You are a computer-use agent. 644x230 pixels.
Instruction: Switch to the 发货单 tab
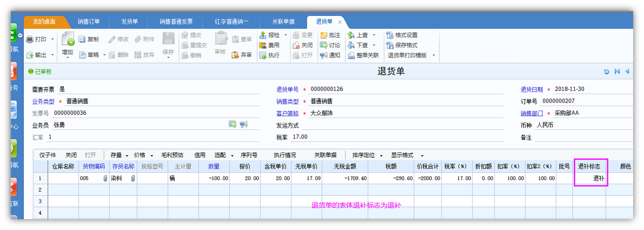pyautogui.click(x=130, y=22)
